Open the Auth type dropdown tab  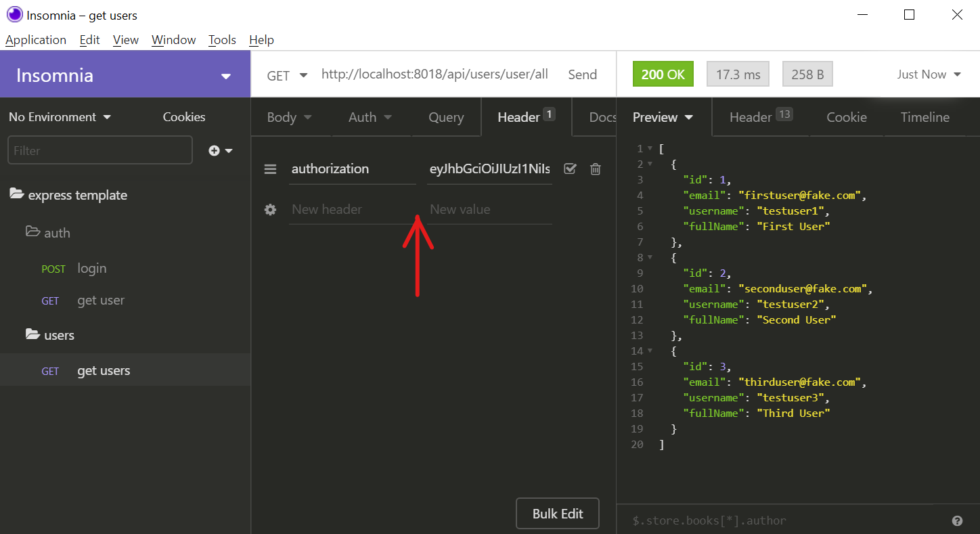[370, 117]
